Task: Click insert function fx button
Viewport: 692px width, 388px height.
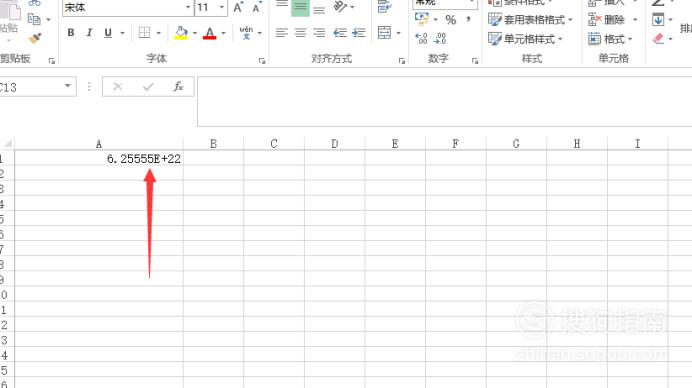Action: coord(178,87)
